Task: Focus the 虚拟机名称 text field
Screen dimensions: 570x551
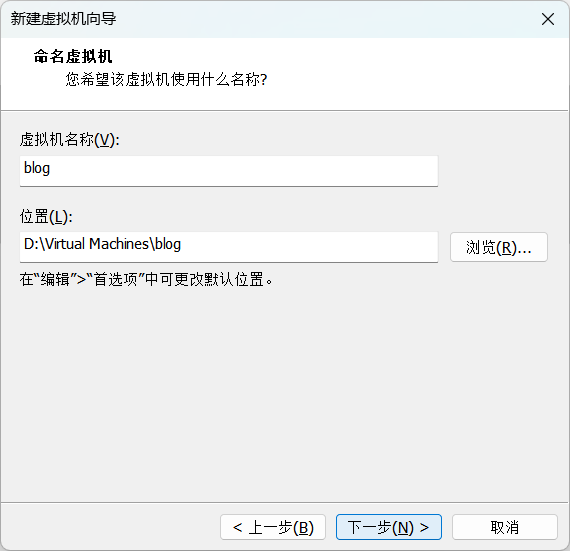Action: (229, 171)
